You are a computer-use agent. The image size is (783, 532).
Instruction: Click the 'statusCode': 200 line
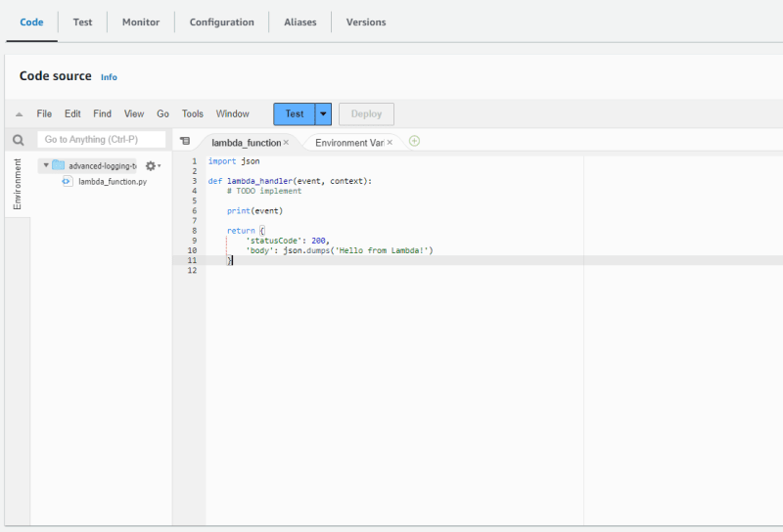pos(288,241)
